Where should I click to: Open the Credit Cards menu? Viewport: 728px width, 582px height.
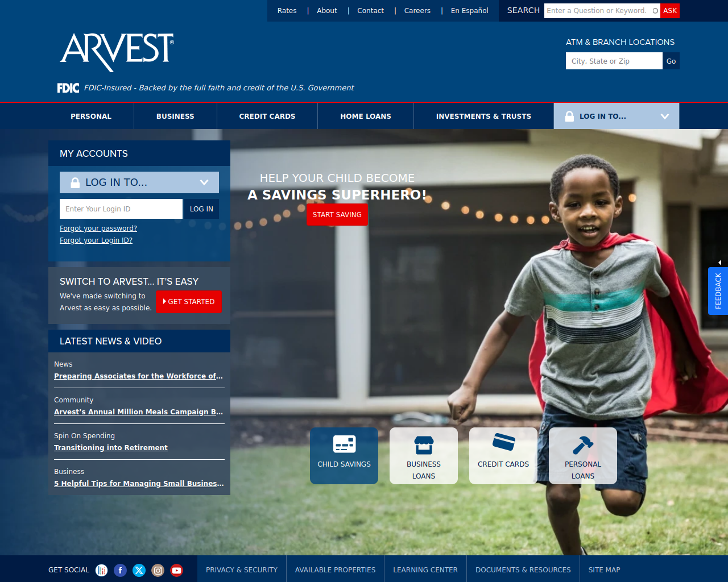click(x=267, y=116)
